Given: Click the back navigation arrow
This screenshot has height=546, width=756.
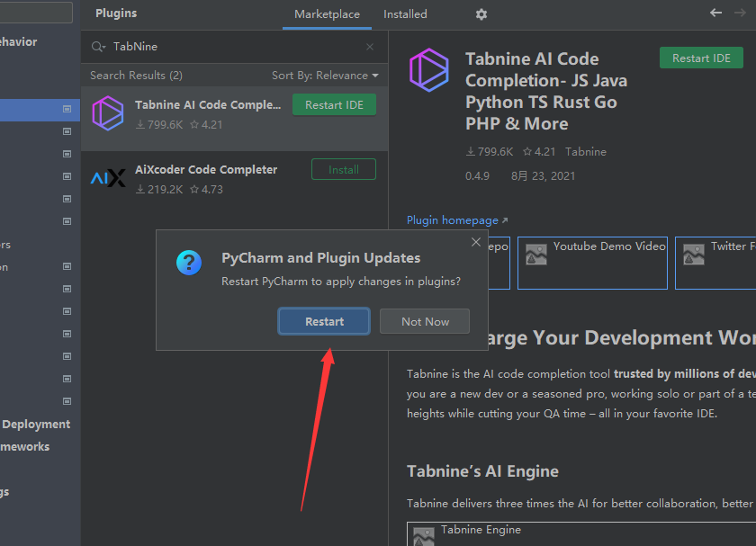Looking at the screenshot, I should tap(716, 13).
